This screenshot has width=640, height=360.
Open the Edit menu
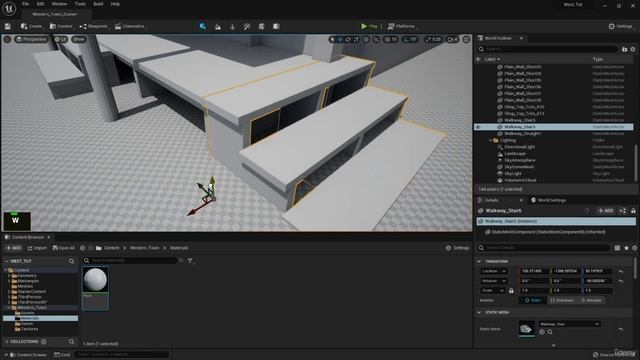[x=40, y=4]
